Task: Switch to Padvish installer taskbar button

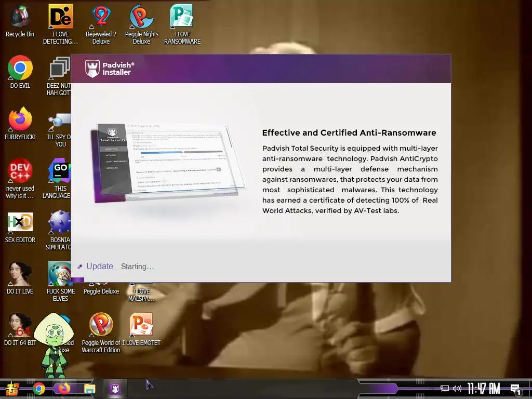Action: tap(115, 389)
